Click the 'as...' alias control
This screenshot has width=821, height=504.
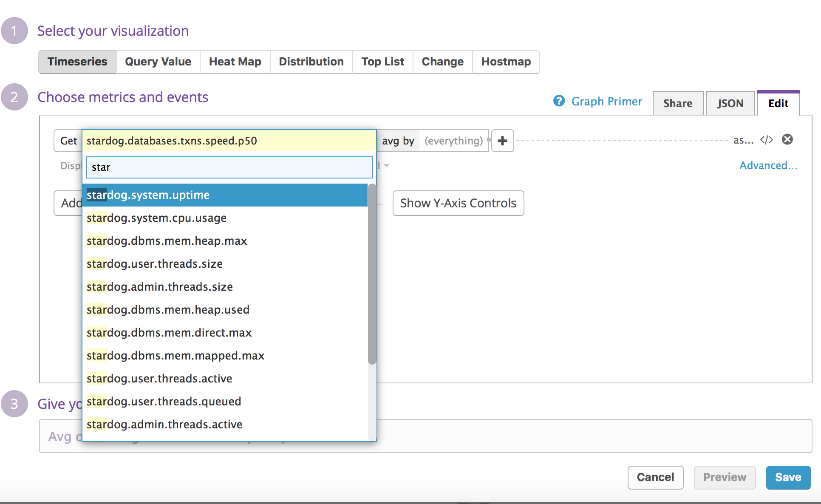(743, 140)
